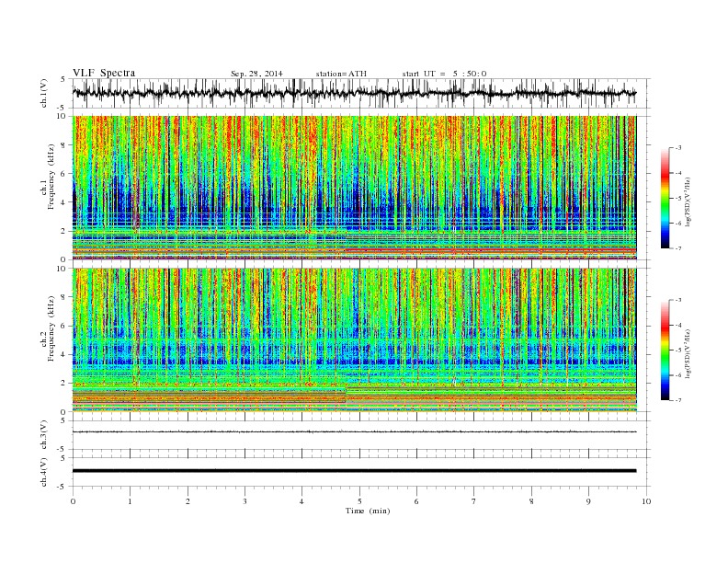
Task: Click the ch.2 spectrogram "4" kHz tick label
Action: (x=64, y=354)
